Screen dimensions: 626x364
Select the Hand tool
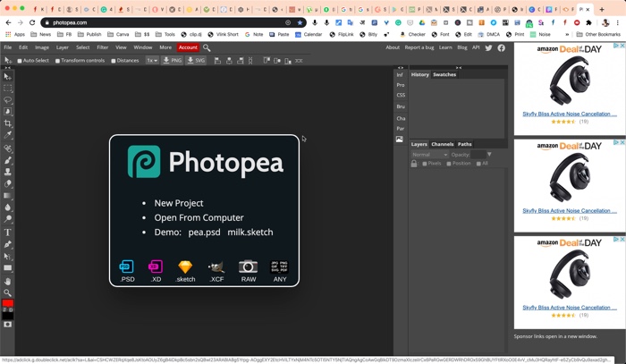7,282
